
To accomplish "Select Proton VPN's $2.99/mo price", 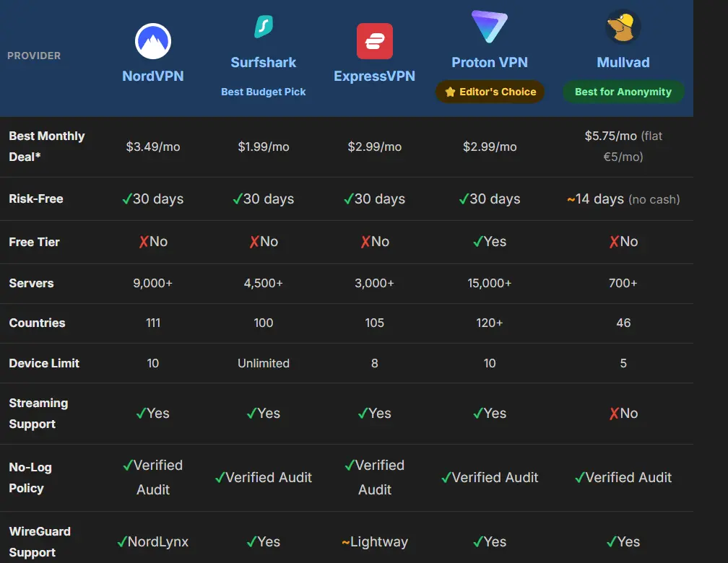I will [490, 147].
